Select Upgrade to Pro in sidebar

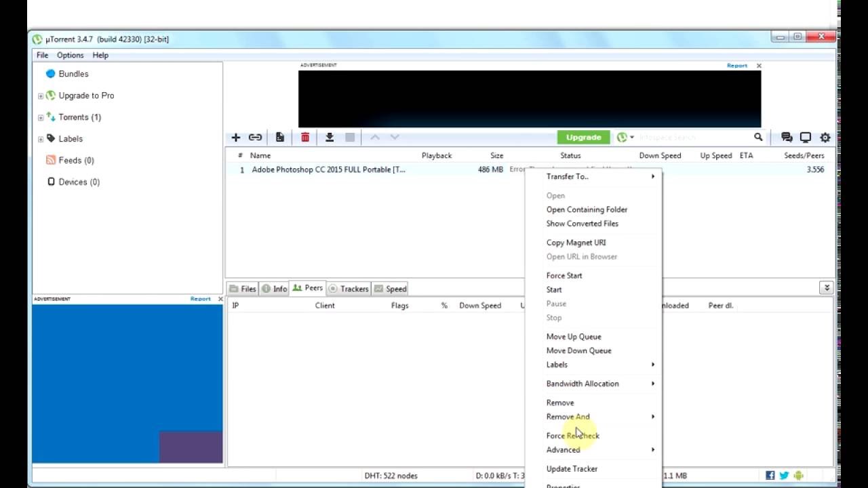(86, 96)
